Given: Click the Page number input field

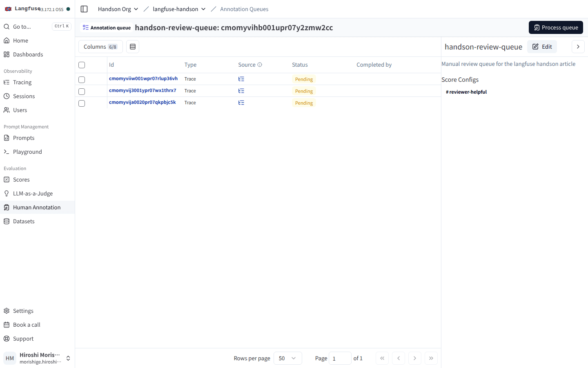Looking at the screenshot, I should (340, 358).
